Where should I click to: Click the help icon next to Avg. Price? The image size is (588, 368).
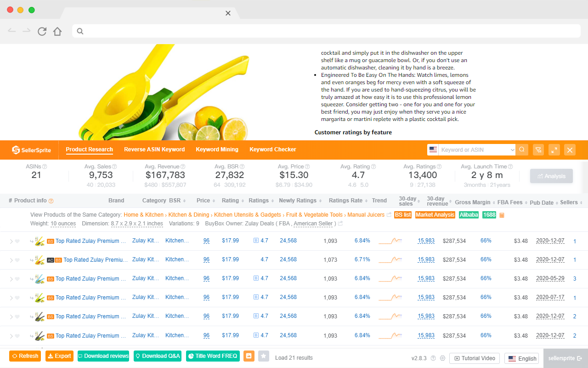pos(308,167)
